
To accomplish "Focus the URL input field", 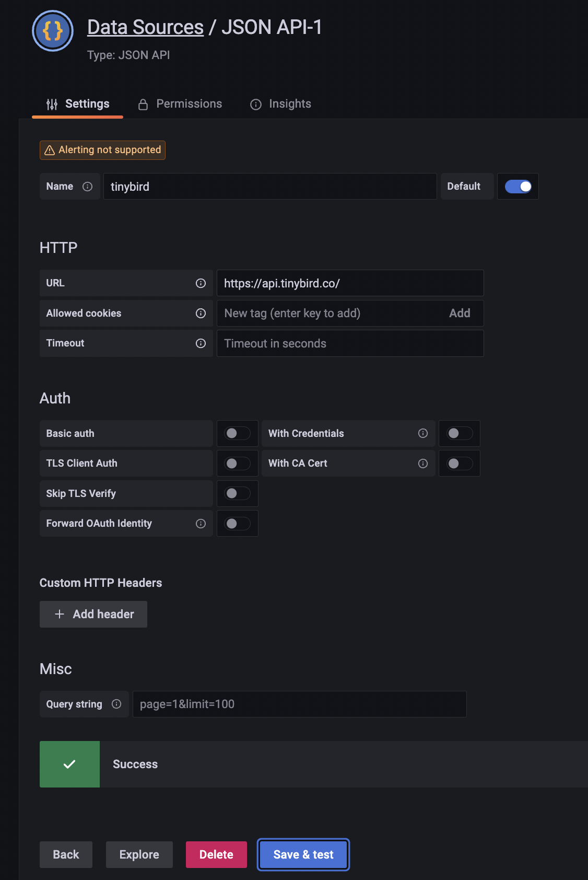I will click(x=350, y=283).
